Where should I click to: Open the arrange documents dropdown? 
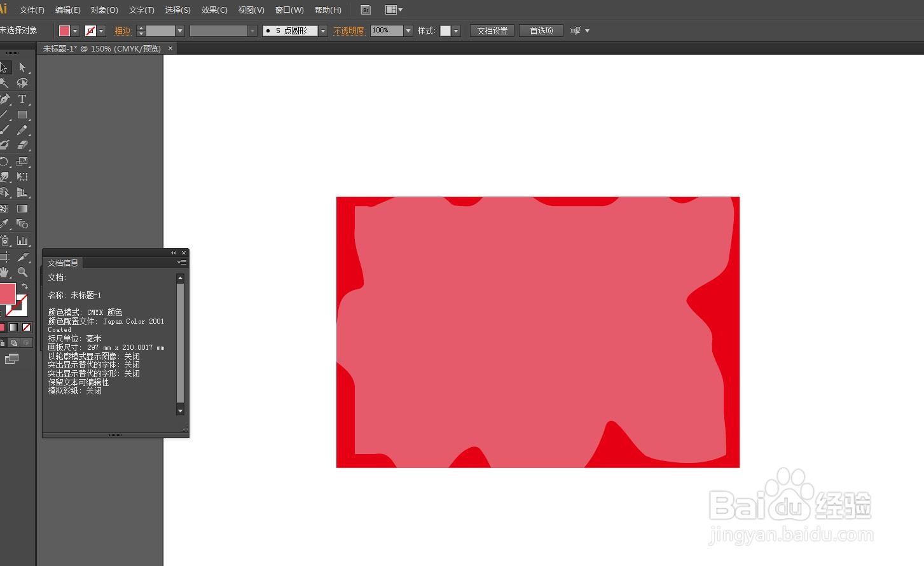(394, 10)
